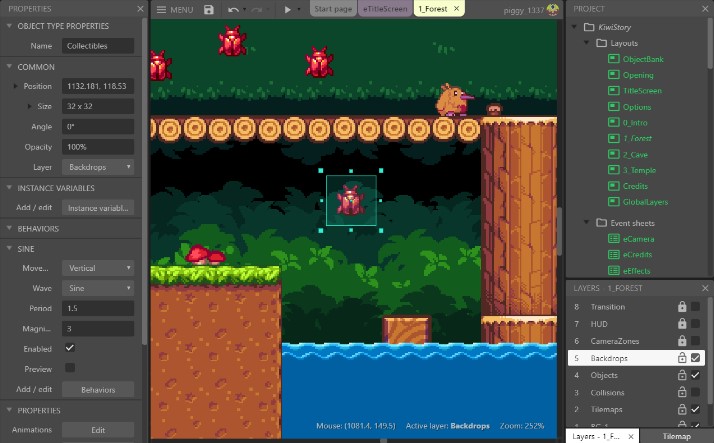Viewport: 714px width, 443px height.
Task: Collapse the Event sheets folder
Action: click(587, 222)
